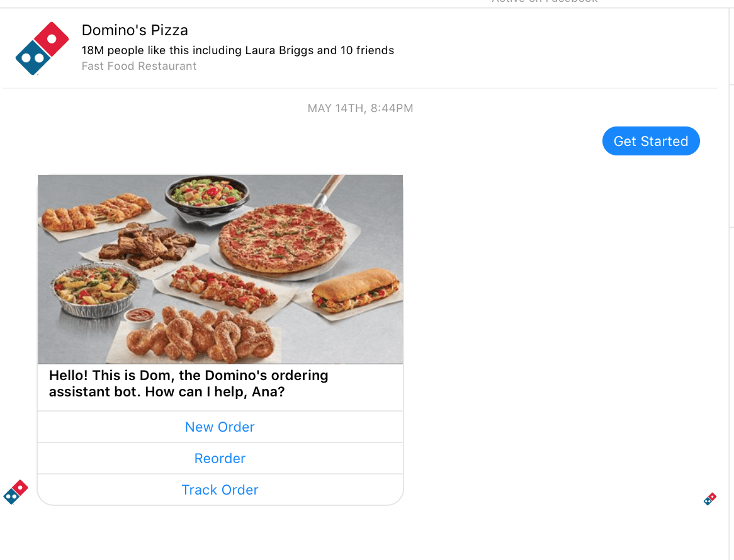Click the small Domino's avatar beside the card
This screenshot has height=560, width=734.
16,491
